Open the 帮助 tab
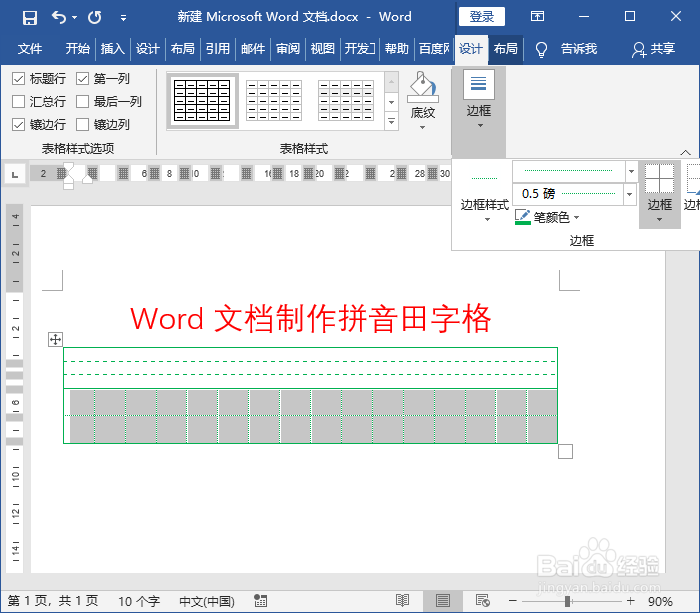The height and width of the screenshot is (613, 700). (x=396, y=48)
